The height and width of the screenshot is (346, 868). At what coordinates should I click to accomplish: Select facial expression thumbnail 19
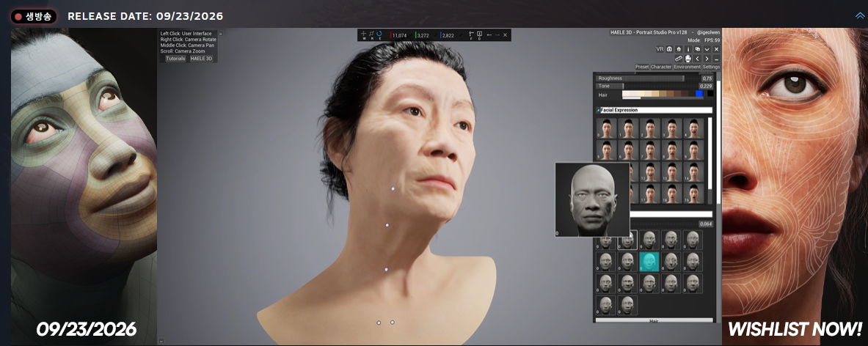click(693, 194)
